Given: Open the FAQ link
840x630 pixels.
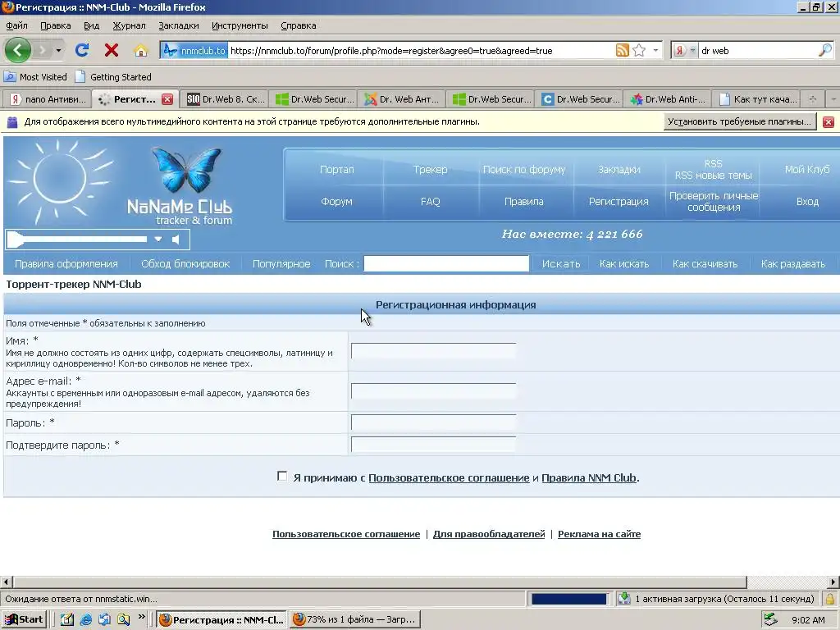Looking at the screenshot, I should pyautogui.click(x=430, y=202).
